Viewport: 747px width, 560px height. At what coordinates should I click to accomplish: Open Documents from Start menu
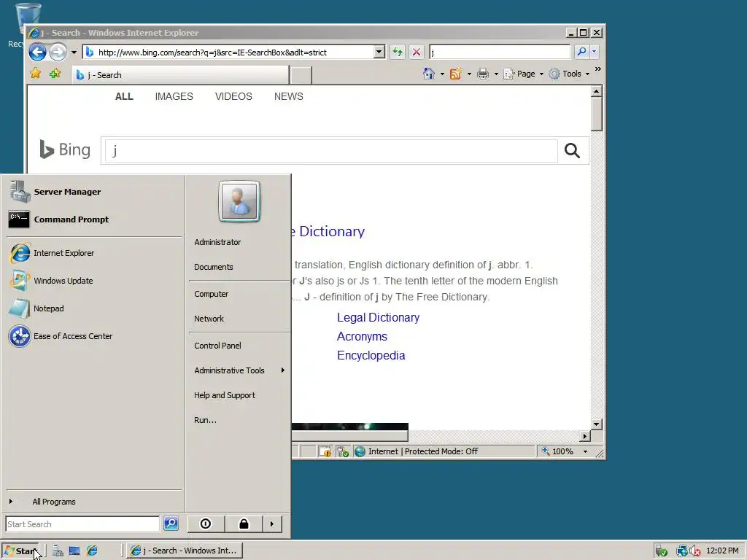pos(239,267)
